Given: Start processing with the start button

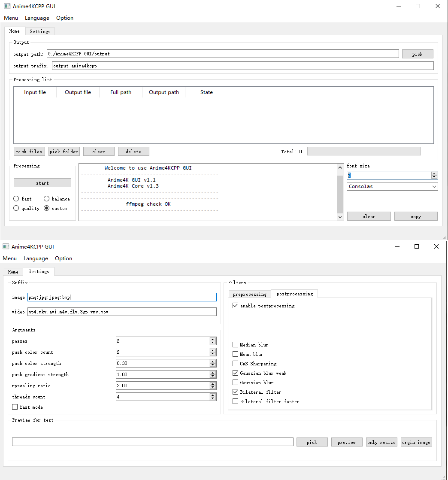Looking at the screenshot, I should click(x=42, y=183).
